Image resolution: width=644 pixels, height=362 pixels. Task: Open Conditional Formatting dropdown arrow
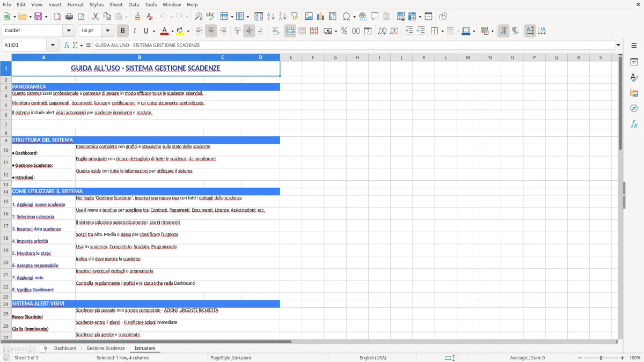pos(492,31)
